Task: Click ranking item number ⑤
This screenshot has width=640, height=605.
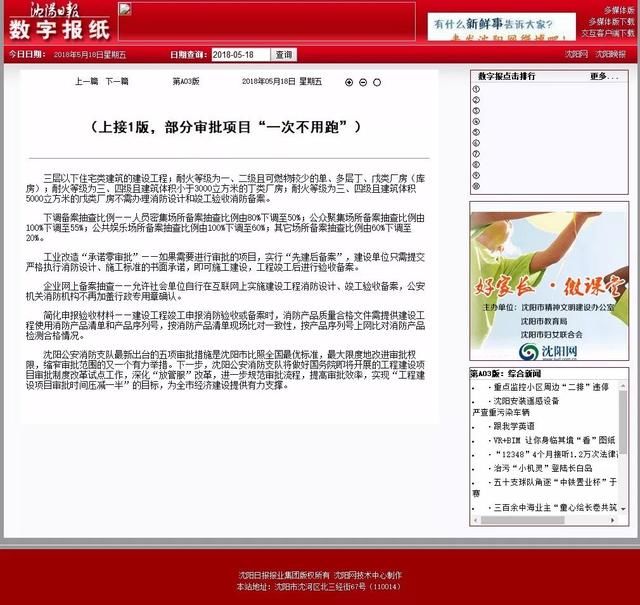Action: click(x=476, y=132)
